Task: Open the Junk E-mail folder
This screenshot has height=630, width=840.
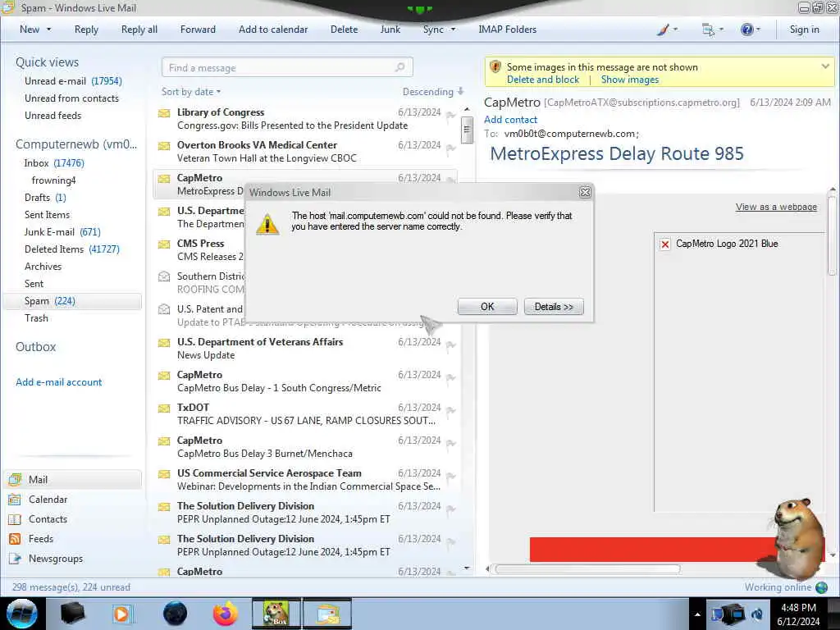Action: [62, 231]
